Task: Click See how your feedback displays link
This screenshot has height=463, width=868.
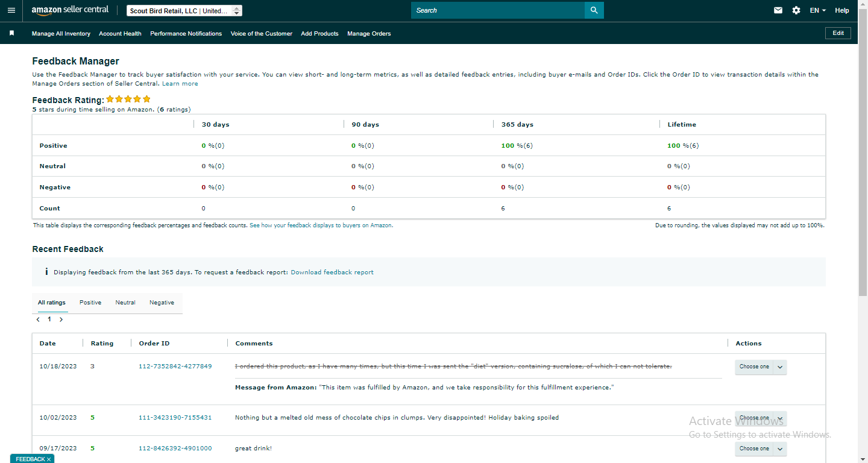Action: click(x=321, y=225)
